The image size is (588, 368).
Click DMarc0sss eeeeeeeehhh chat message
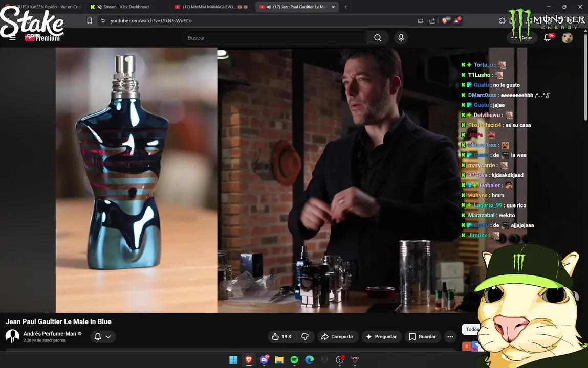(506, 95)
